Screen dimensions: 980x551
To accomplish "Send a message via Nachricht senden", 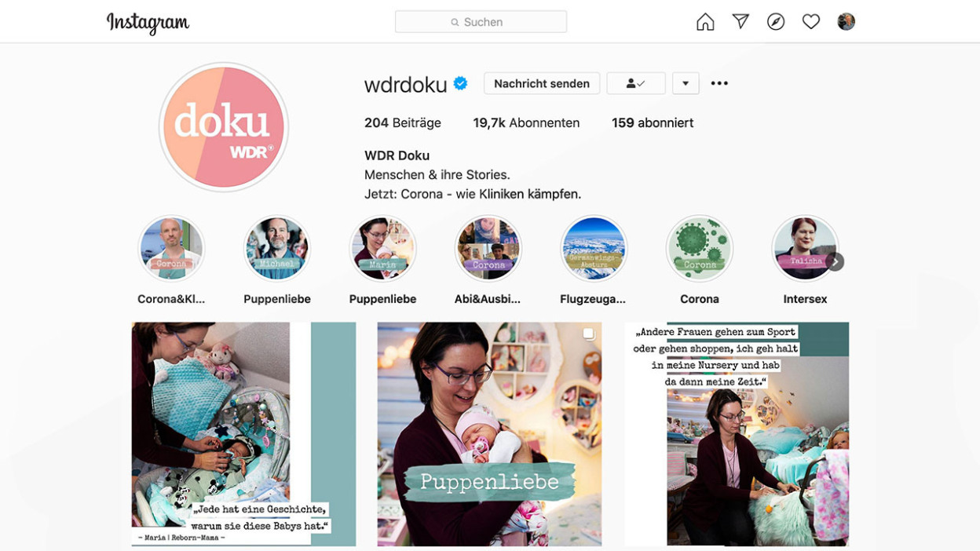I will coord(542,83).
